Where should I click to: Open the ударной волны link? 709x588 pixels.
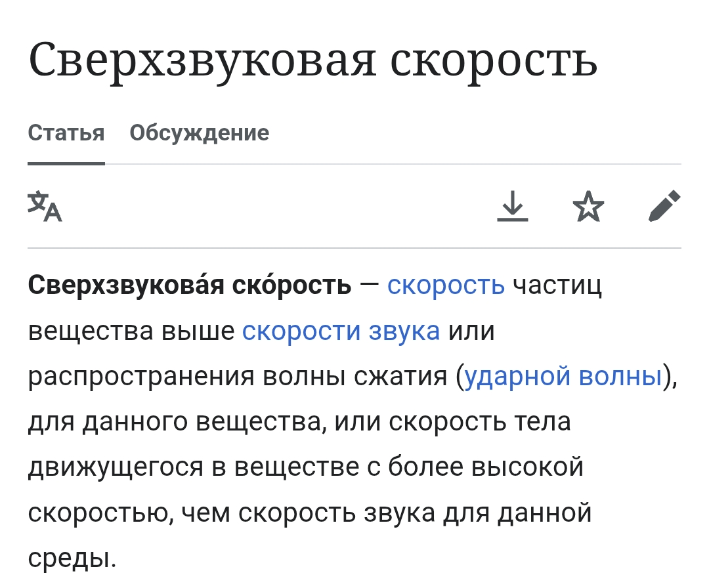pyautogui.click(x=563, y=375)
